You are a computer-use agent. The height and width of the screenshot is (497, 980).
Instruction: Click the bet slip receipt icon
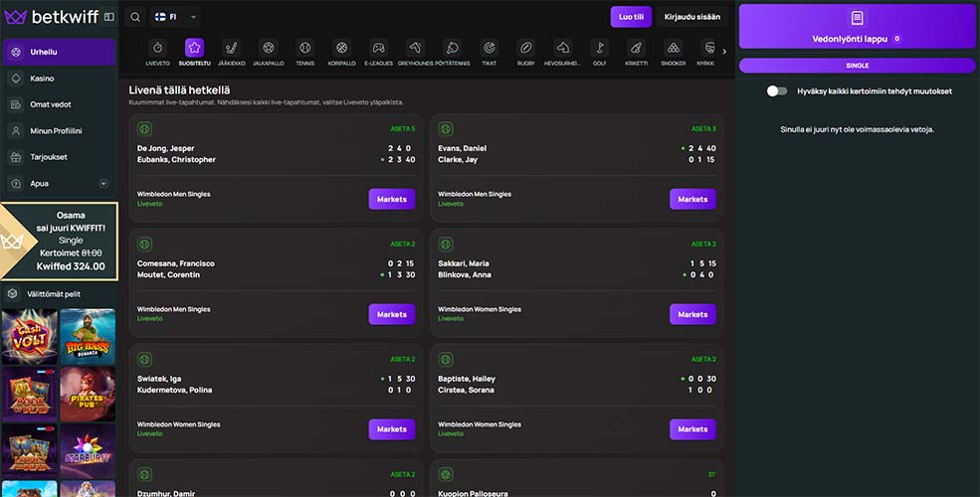[857, 18]
